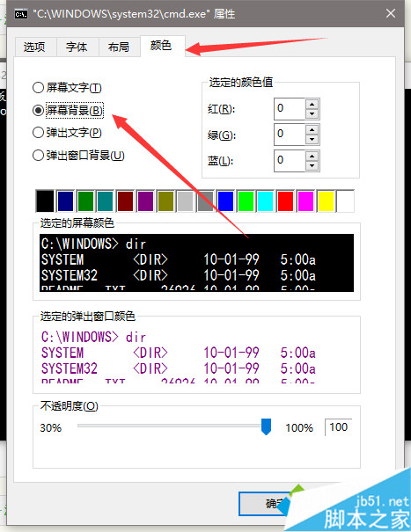Increase the blue value with up arrow
411x532 pixels.
click(x=312, y=156)
